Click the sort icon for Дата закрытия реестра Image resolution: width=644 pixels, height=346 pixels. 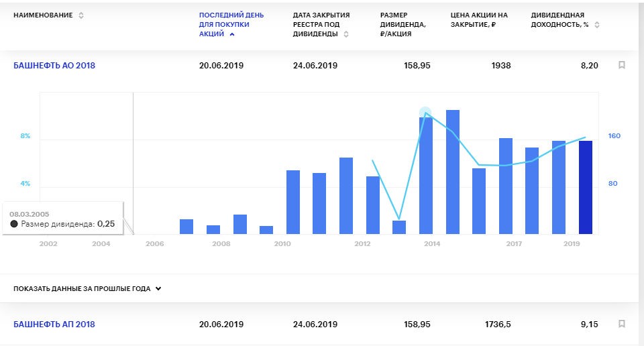click(346, 34)
